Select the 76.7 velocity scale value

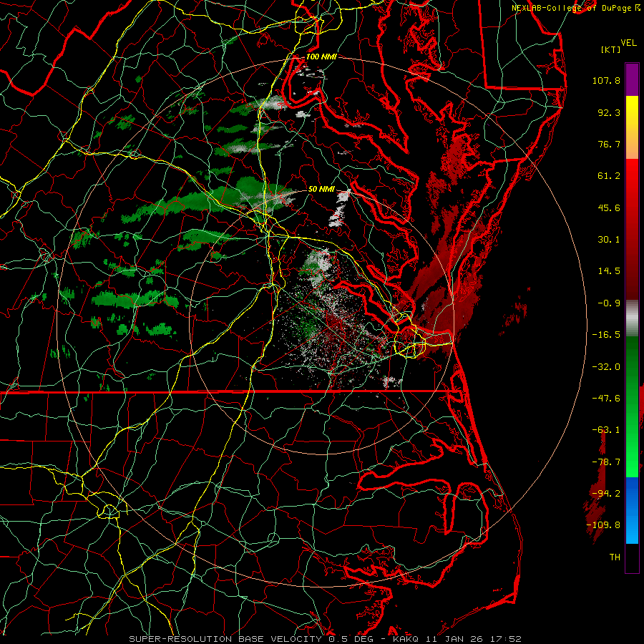click(609, 144)
